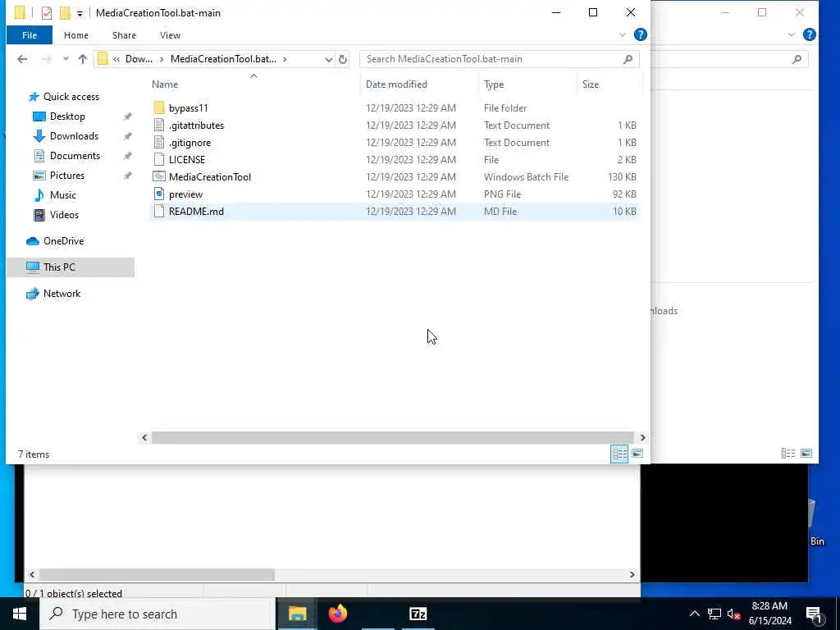This screenshot has width=840, height=630.
Task: Switch to Large icons view layout icon
Action: 637,454
